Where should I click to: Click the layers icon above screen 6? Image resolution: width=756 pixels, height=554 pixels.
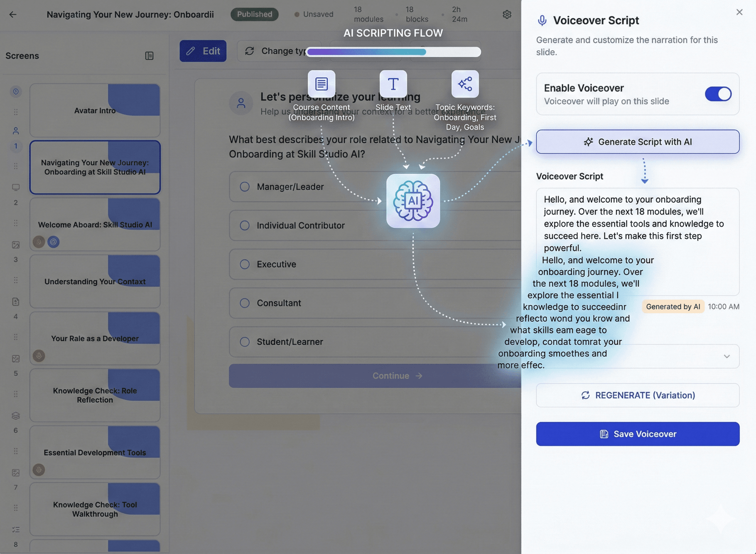(16, 416)
